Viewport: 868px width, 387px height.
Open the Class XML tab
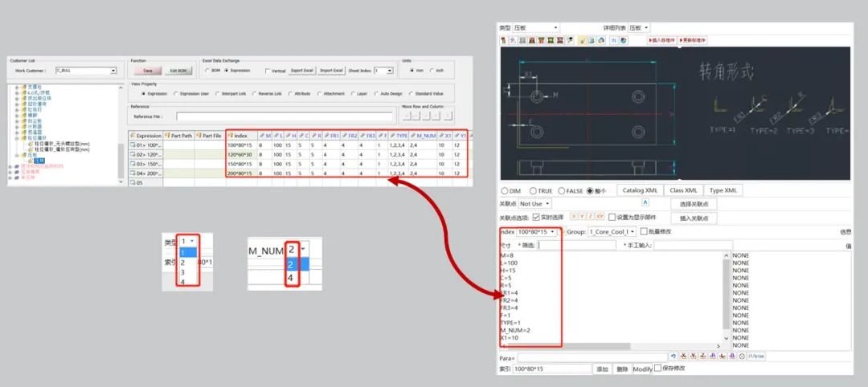pos(683,190)
